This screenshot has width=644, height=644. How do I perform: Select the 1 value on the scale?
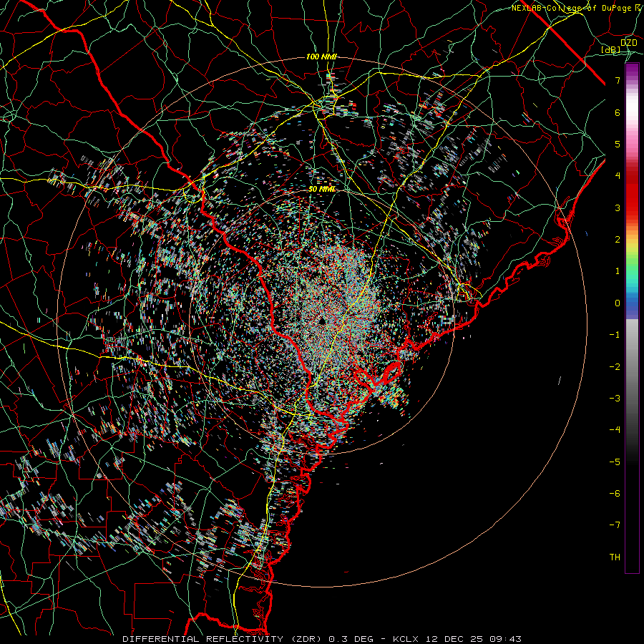coord(618,271)
